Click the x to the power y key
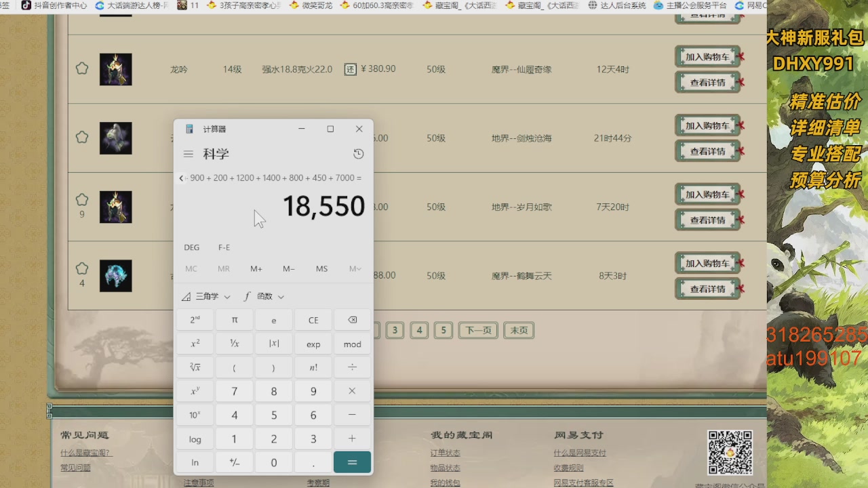The height and width of the screenshot is (488, 868). tap(195, 391)
